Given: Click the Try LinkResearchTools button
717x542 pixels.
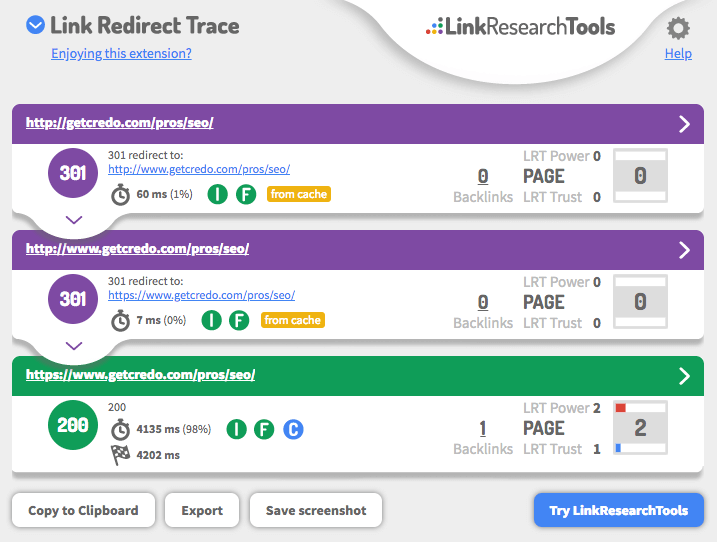Looking at the screenshot, I should 619,510.
